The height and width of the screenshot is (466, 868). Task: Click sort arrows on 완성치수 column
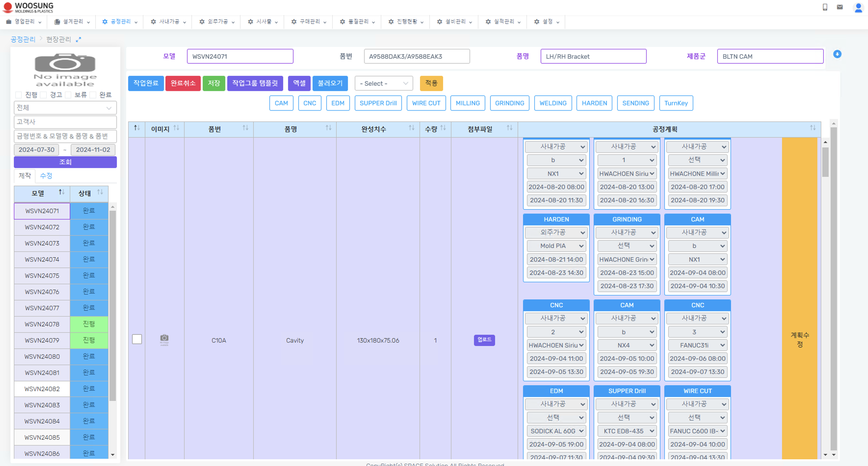coord(411,128)
